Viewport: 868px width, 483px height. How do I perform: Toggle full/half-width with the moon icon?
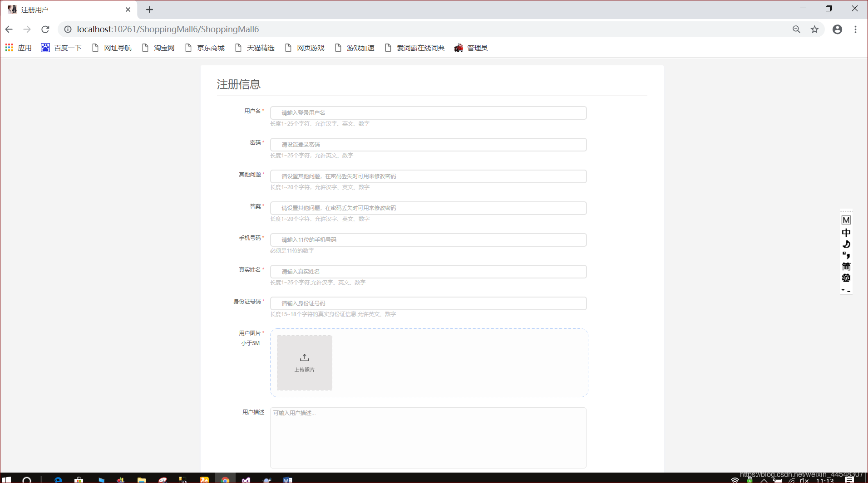(846, 244)
